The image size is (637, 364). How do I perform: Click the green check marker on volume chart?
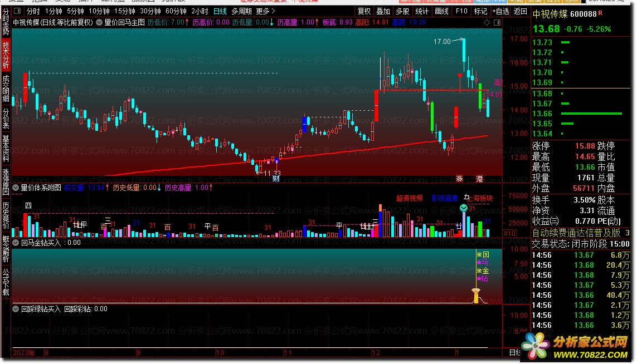click(464, 208)
